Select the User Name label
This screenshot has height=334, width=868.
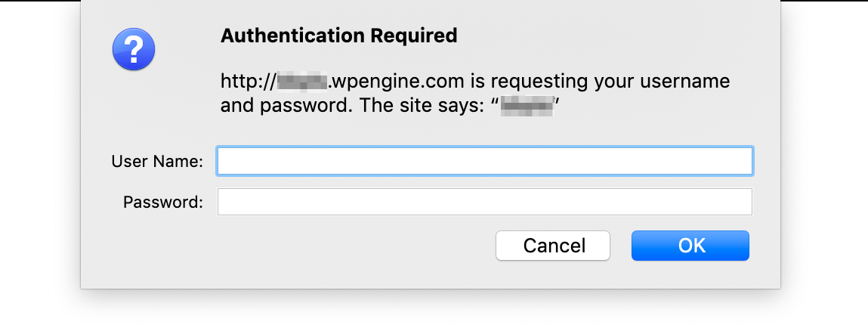point(157,161)
